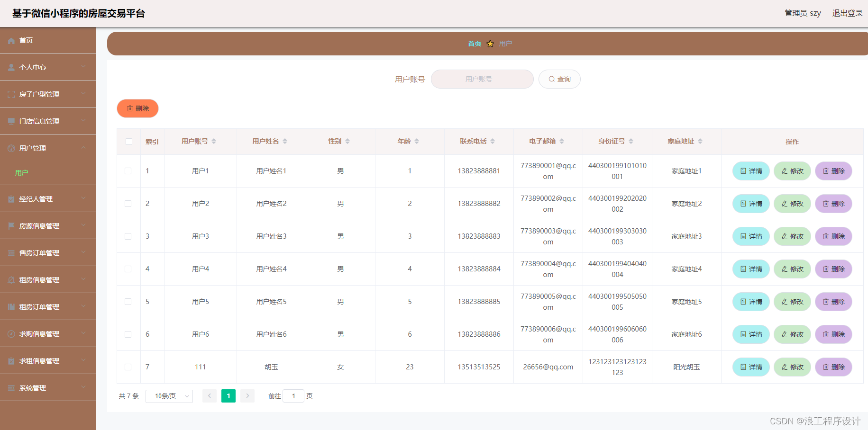Open 求租信息管理 sidebar menu
This screenshot has height=430, width=868.
pyautogui.click(x=48, y=361)
